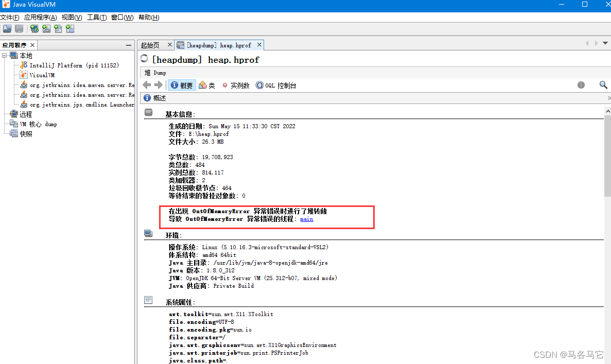
Task: Open the OQL 控制台 view
Action: click(276, 85)
